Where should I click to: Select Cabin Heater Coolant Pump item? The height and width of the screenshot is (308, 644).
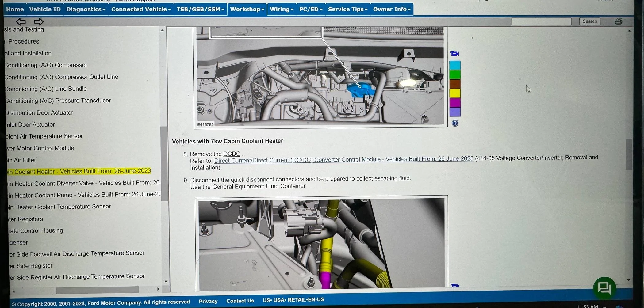pos(84,195)
